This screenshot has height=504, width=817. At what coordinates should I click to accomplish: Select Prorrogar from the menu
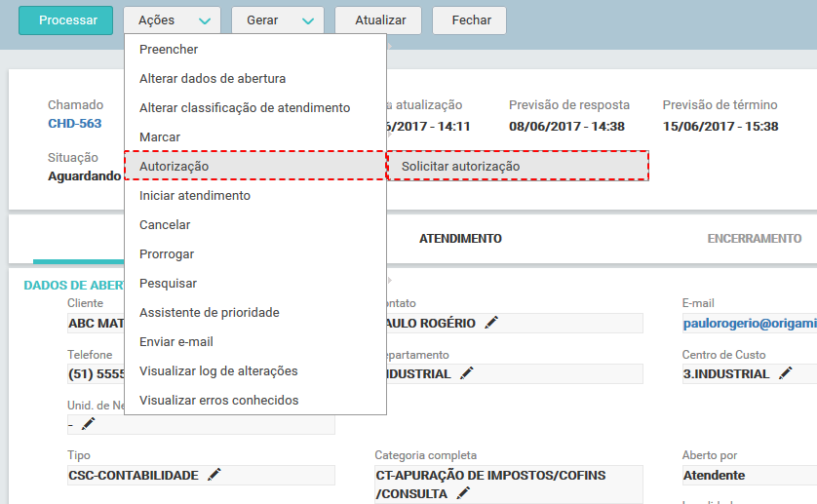tap(255, 253)
